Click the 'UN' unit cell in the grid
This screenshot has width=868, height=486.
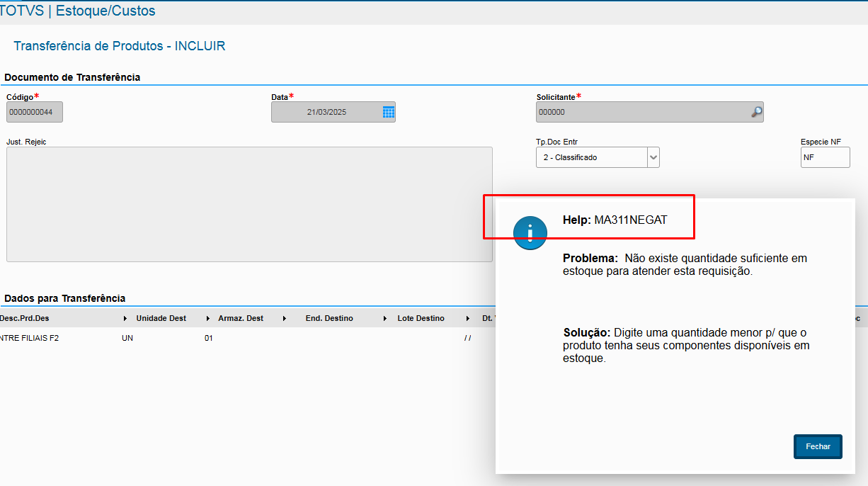point(127,338)
